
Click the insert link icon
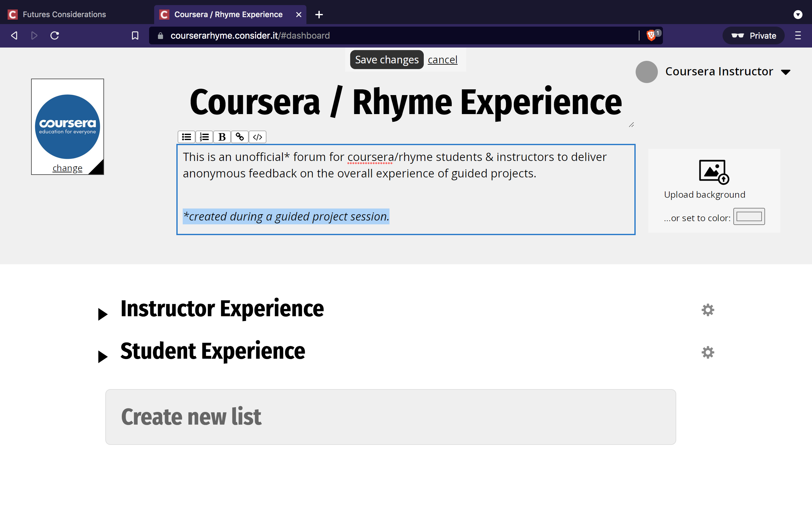(239, 137)
